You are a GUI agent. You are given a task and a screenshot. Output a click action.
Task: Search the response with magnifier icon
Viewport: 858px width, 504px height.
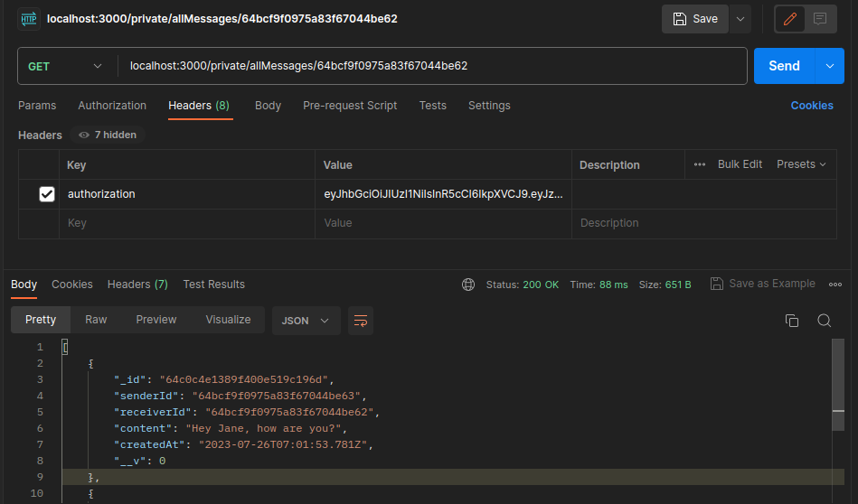[x=824, y=321]
